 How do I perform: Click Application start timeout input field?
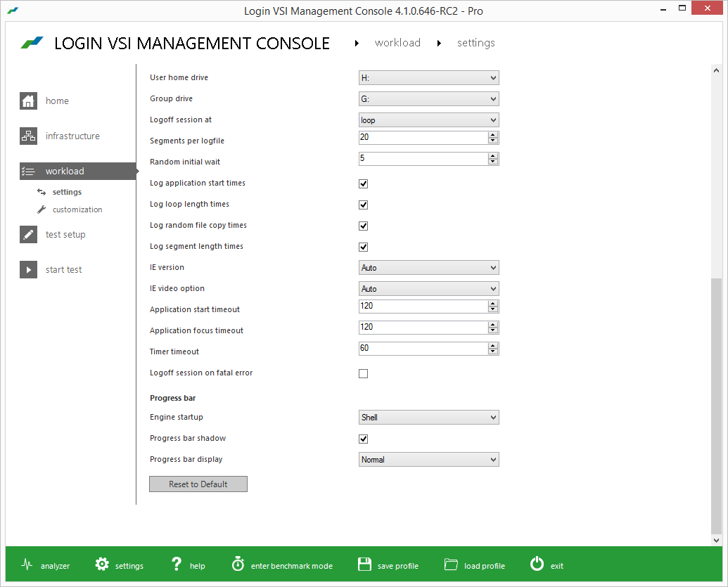423,307
